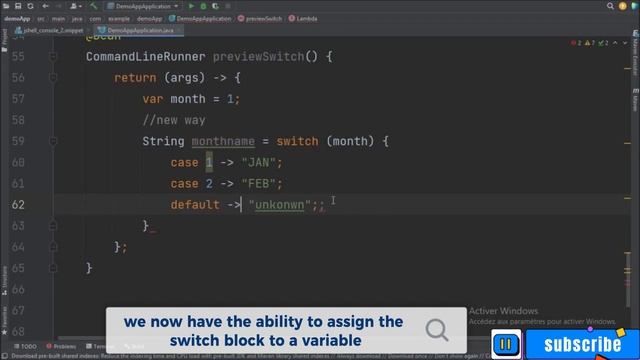Viewport: 640px width, 360px height.
Task: Open the Maven tool window stripe
Action: coord(636,99)
